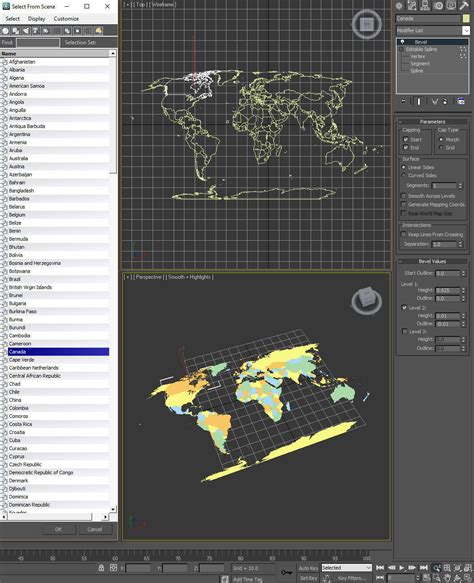Open the Modifier List dropdown

click(465, 30)
